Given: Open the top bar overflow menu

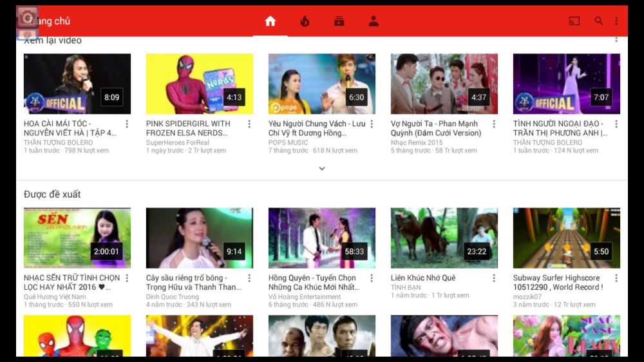Looking at the screenshot, I should (x=616, y=21).
